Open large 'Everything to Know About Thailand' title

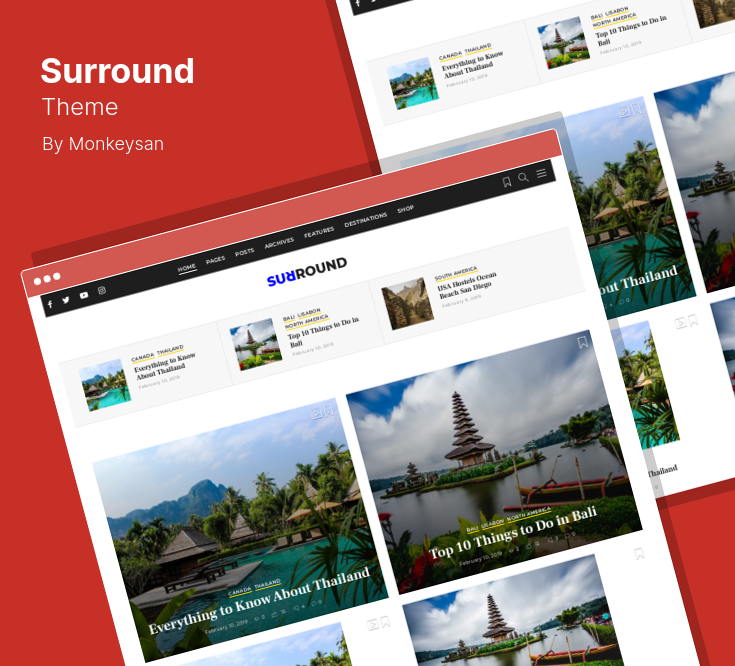(260, 600)
